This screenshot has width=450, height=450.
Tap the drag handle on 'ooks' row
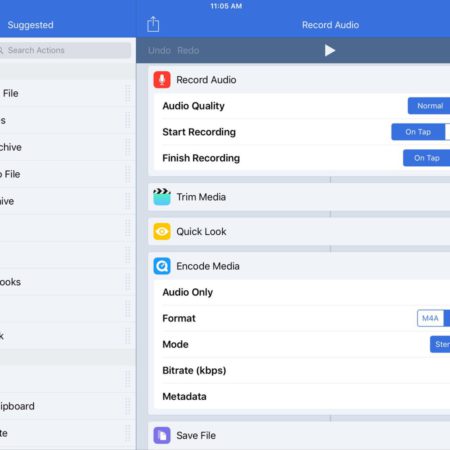pyautogui.click(x=128, y=282)
